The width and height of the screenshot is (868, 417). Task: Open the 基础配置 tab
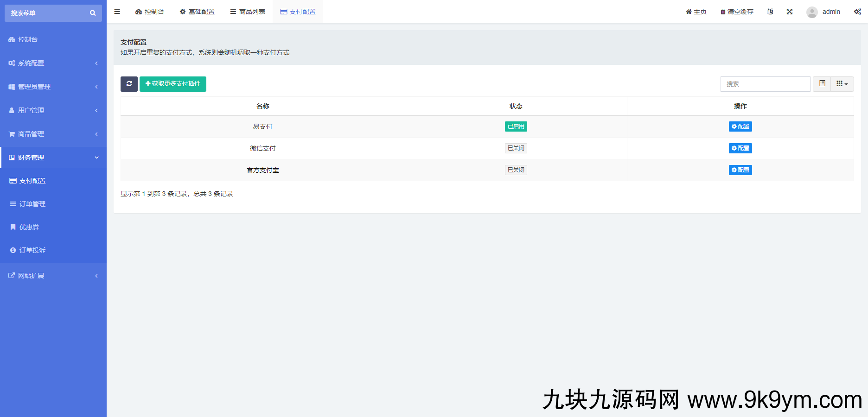[x=198, y=12]
